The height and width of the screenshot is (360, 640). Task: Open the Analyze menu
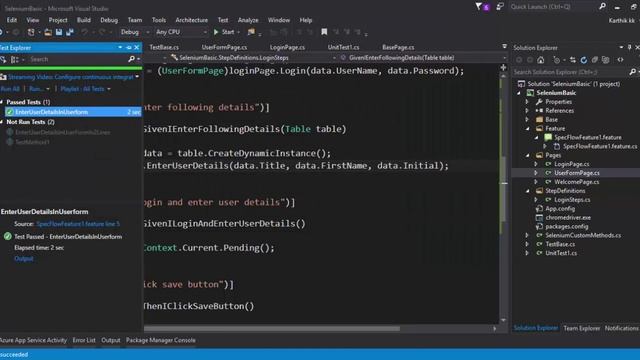248,20
